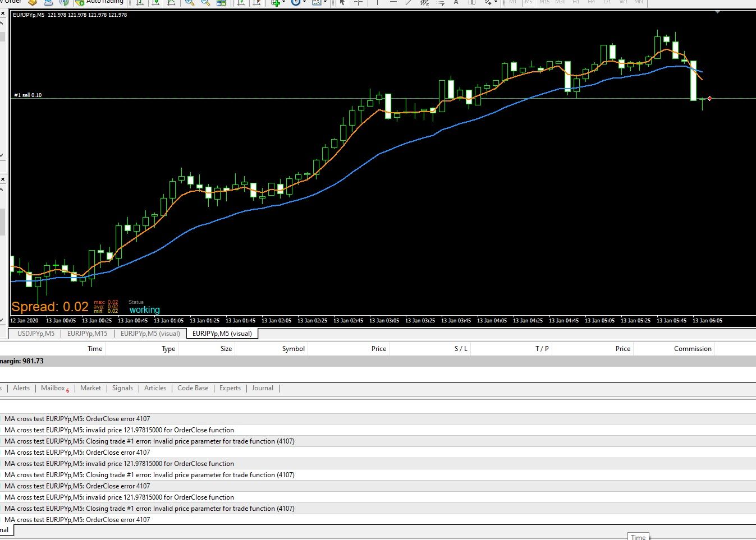Switch to the USDJPYp,M5 chart tab
The image size is (756, 540).
coord(36,333)
